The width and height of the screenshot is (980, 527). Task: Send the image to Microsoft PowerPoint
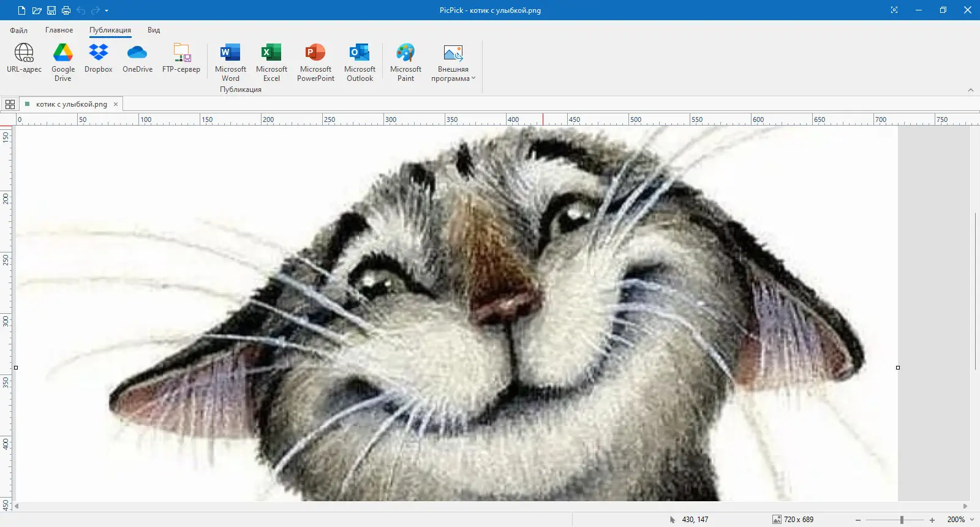point(315,63)
